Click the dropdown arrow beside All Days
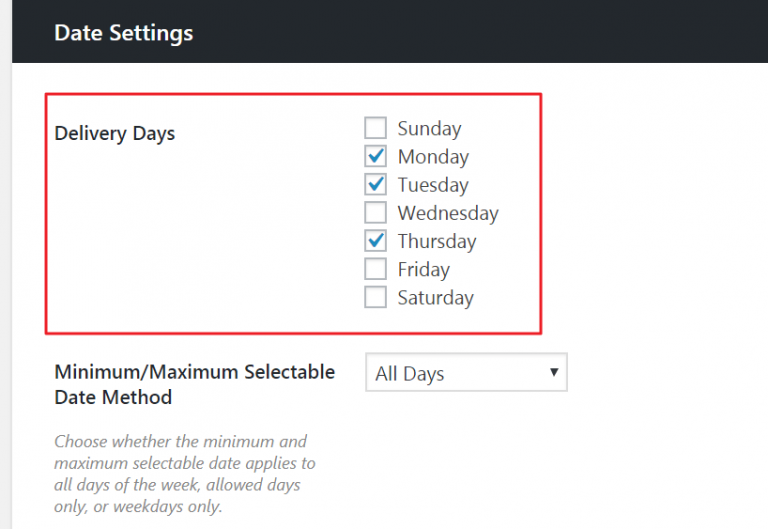The width and height of the screenshot is (768, 529). point(554,373)
